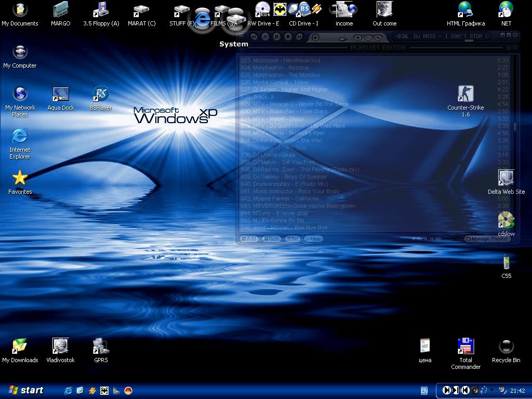Select playlist track 831 MTV - Mabel - Disco

375,119
